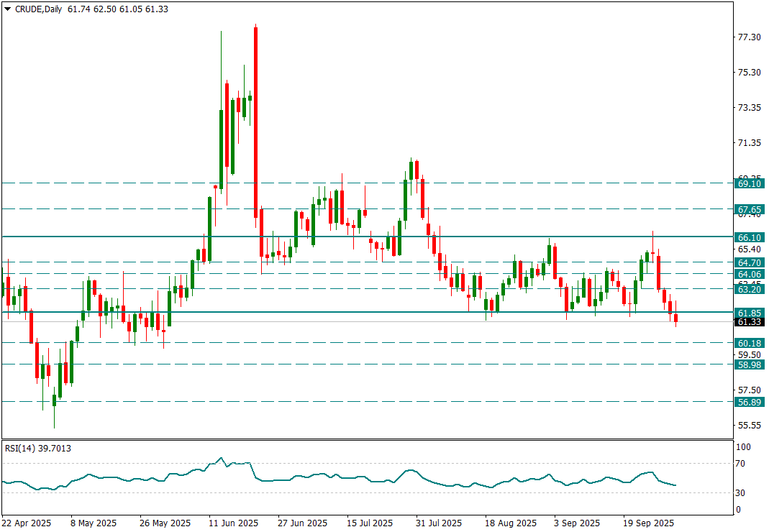The image size is (769, 532).
Task: Click the 64.06 price level tag
Action: tap(750, 274)
